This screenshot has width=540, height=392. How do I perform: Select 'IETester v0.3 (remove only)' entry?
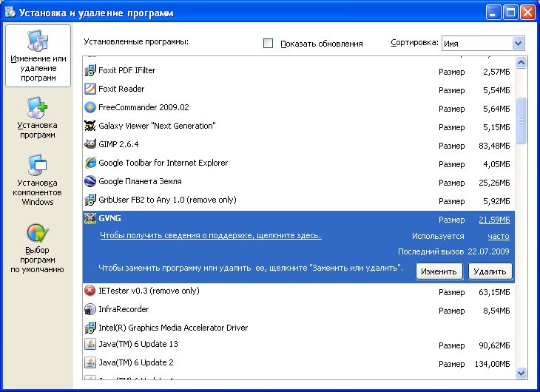point(149,291)
